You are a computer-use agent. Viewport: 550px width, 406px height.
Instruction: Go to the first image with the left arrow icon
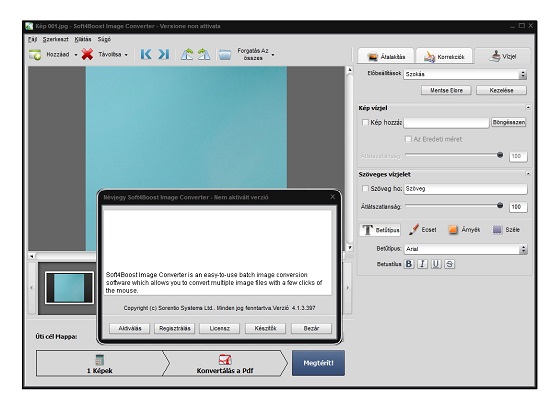pos(146,54)
